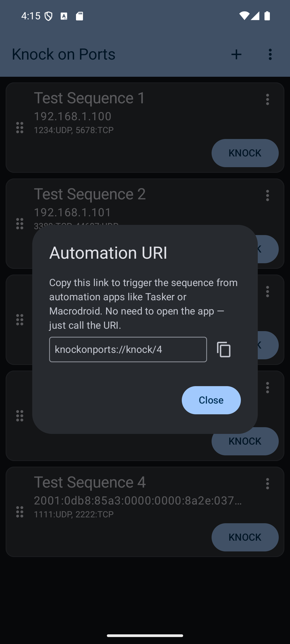Screen dimensions: 290x644
Task: Select the Test Sequence 4 title
Action: (90, 482)
